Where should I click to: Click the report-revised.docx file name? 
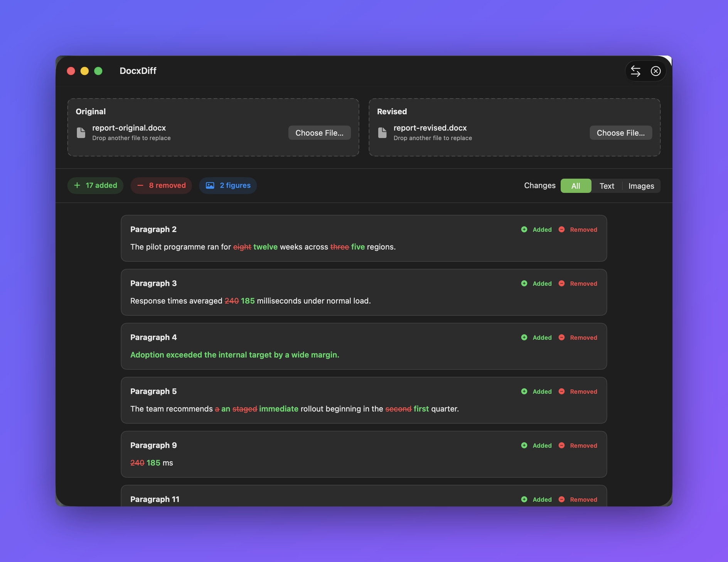[x=430, y=128]
